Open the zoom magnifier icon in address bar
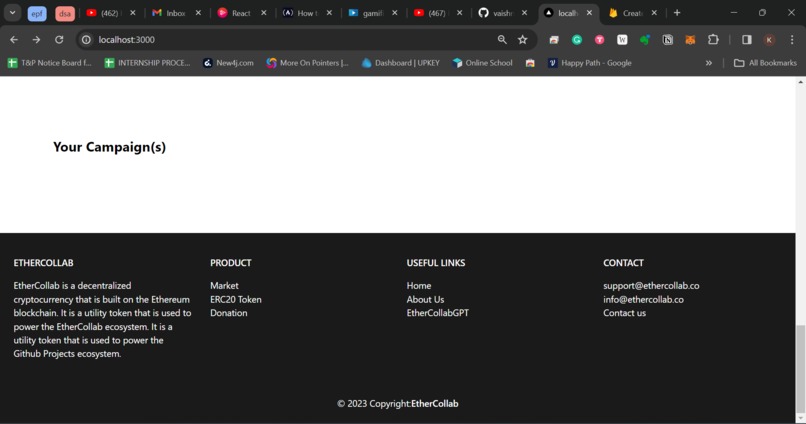Image resolution: width=806 pixels, height=424 pixels. point(502,40)
